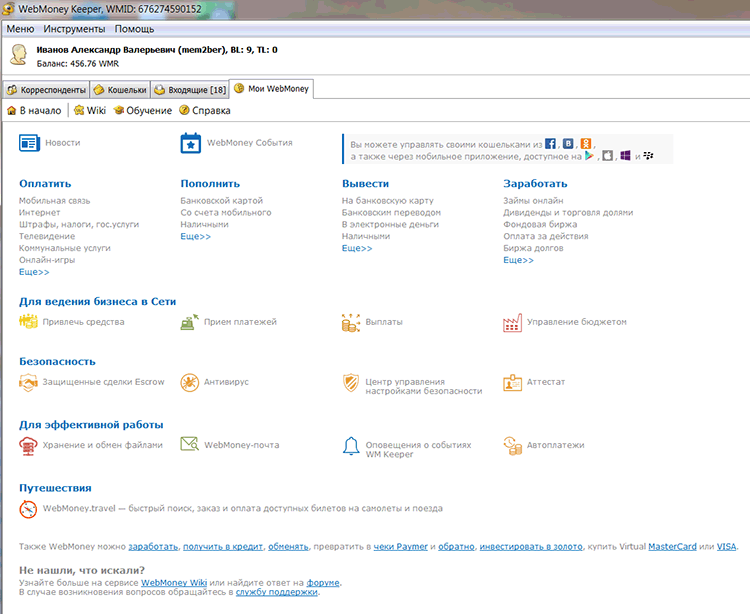Switch to the Кошельки tab

click(x=120, y=89)
